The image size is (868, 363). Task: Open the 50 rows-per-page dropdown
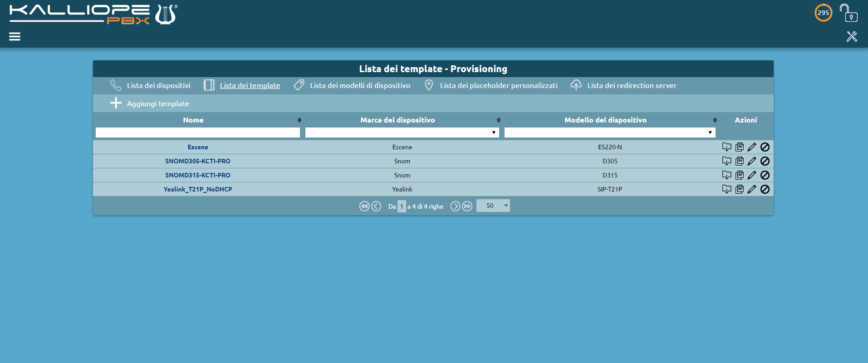coord(493,206)
